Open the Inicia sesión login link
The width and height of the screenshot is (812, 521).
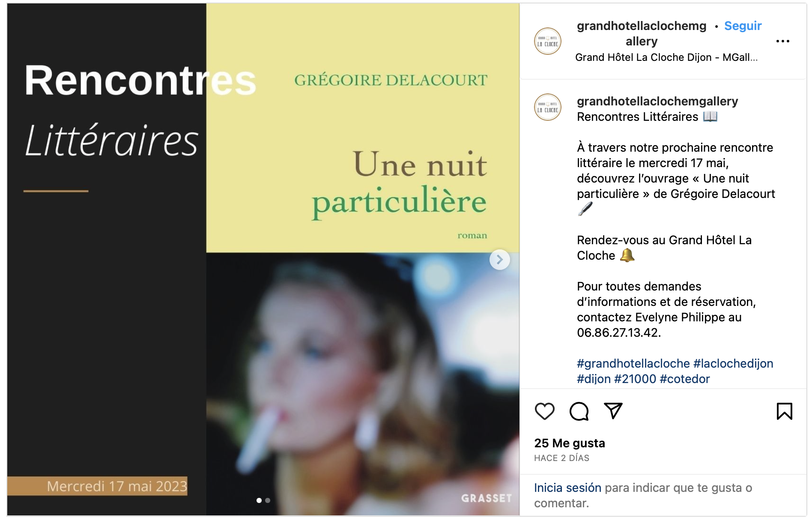pos(567,488)
